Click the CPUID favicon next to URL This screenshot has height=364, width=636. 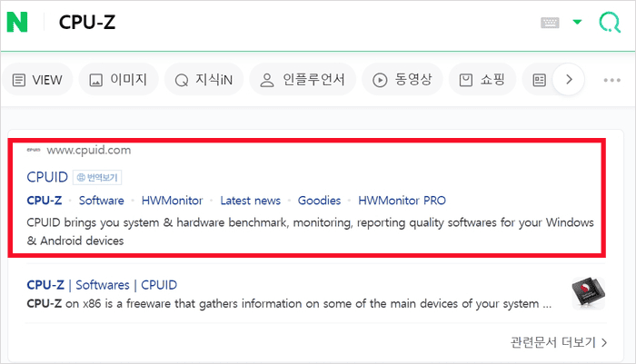[34, 150]
